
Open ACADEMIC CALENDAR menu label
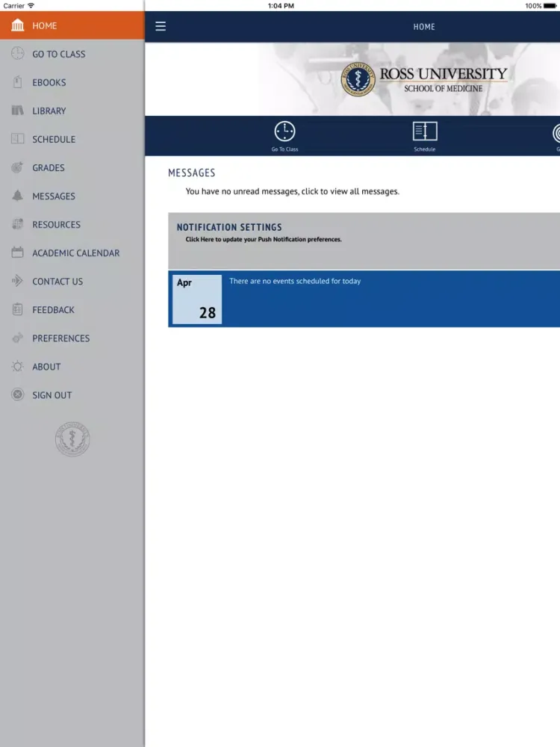pos(76,253)
